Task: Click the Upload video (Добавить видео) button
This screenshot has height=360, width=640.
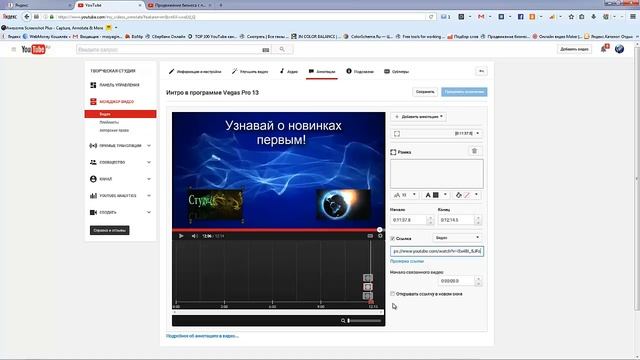Action: point(574,49)
